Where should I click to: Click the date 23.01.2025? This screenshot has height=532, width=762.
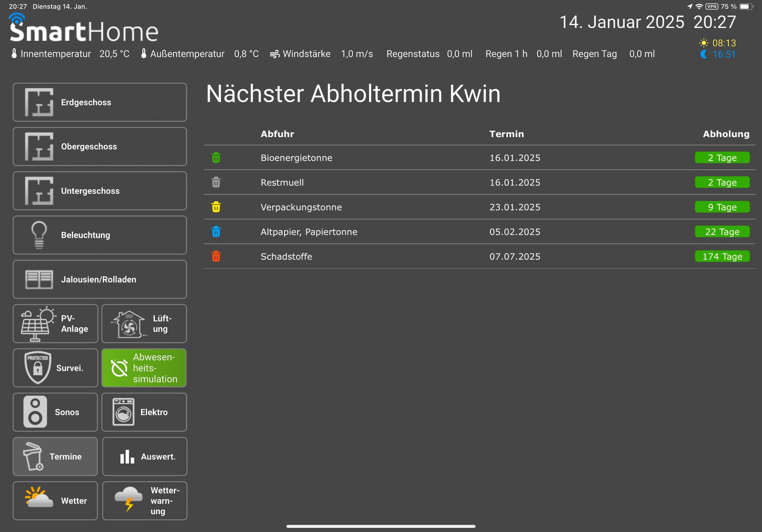[515, 207]
